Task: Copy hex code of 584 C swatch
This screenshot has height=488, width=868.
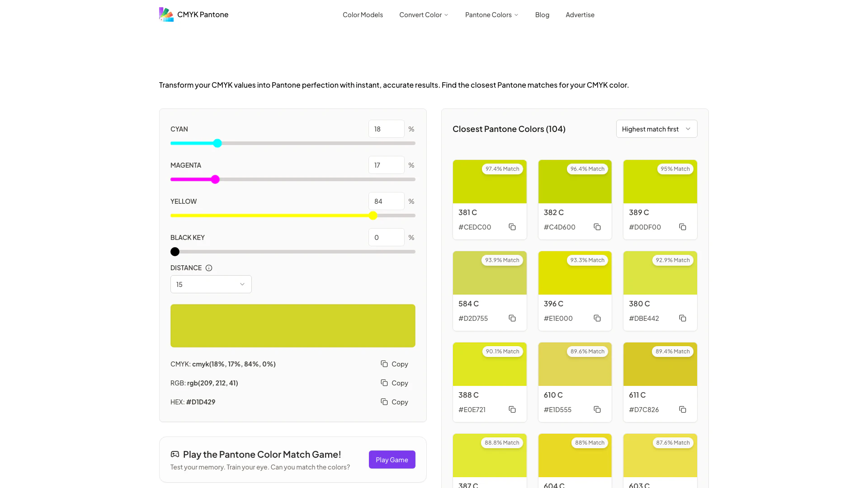Action: point(512,318)
